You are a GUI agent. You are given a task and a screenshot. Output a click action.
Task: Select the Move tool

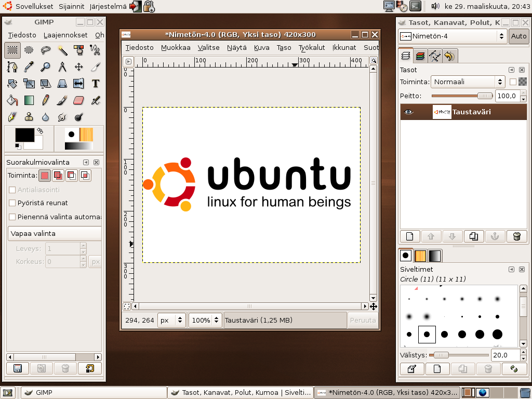(x=79, y=67)
